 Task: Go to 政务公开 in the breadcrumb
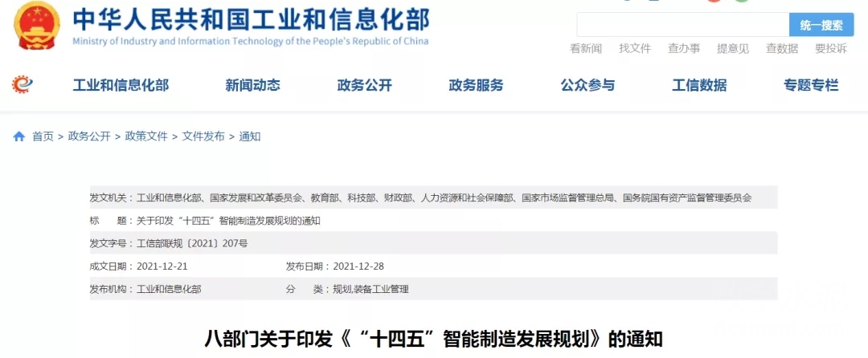[89, 136]
